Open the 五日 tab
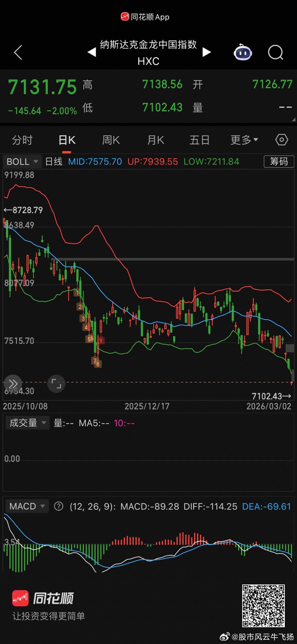This screenshot has height=644, width=297. [x=200, y=140]
